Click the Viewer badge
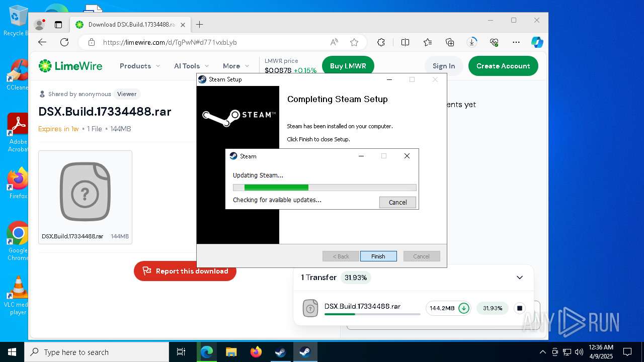Image resolution: width=644 pixels, height=362 pixels. tap(127, 94)
